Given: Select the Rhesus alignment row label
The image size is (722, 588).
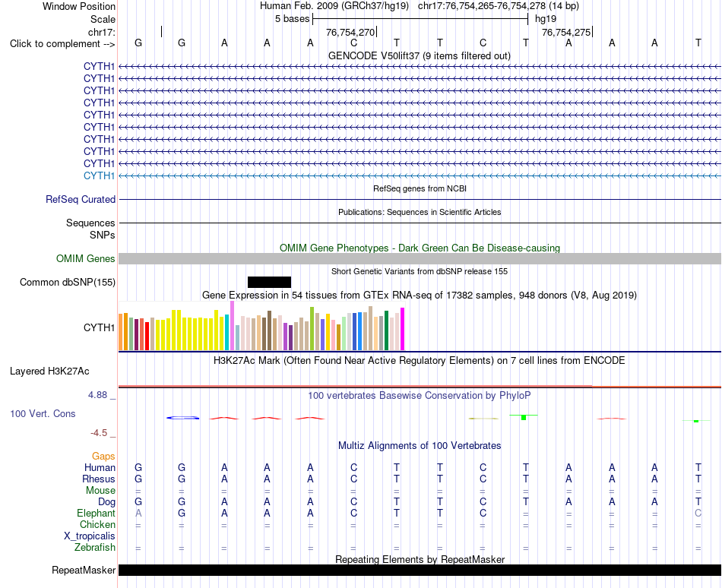Looking at the screenshot, I should coord(99,479).
